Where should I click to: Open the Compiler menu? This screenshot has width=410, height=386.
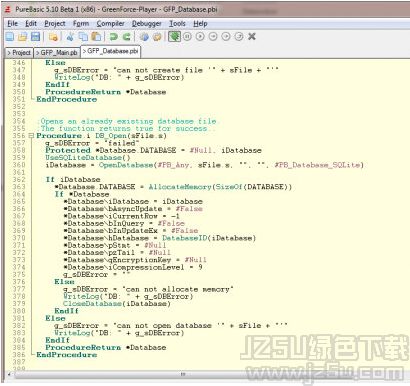click(x=110, y=23)
